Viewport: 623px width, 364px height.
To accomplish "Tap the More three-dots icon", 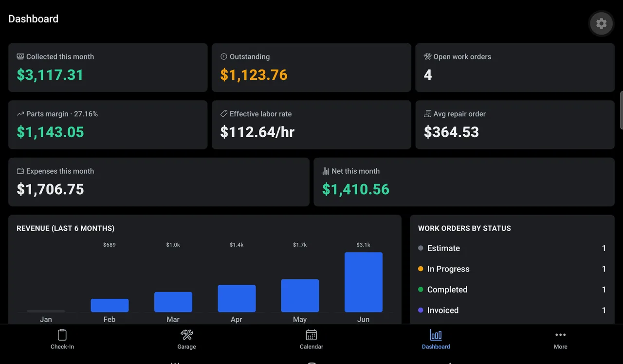I will [561, 335].
